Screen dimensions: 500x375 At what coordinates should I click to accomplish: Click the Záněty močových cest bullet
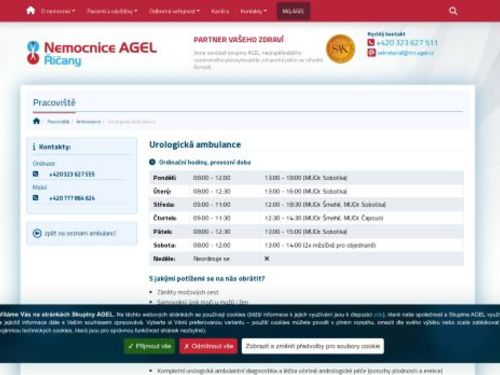click(x=188, y=292)
